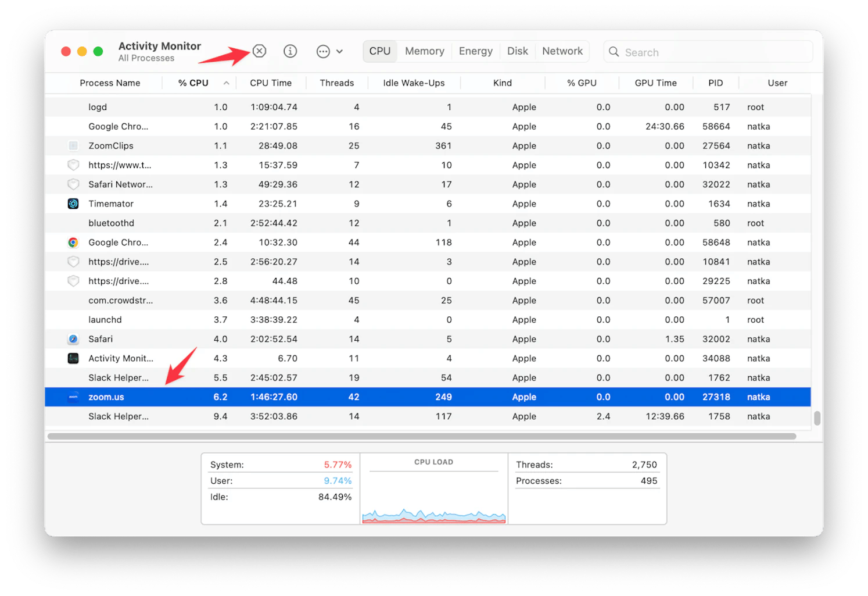Click the Timemator app icon
Viewport: 868px width, 596px height.
tap(73, 204)
